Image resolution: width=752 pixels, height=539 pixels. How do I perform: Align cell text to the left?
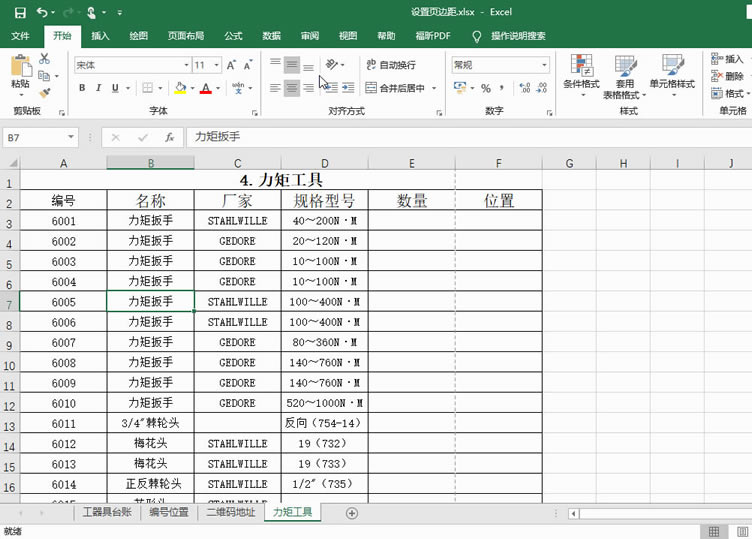275,88
